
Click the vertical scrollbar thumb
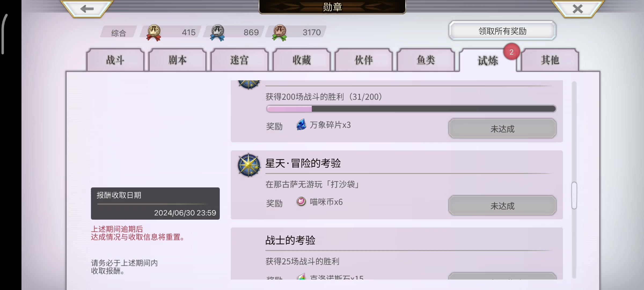574,195
